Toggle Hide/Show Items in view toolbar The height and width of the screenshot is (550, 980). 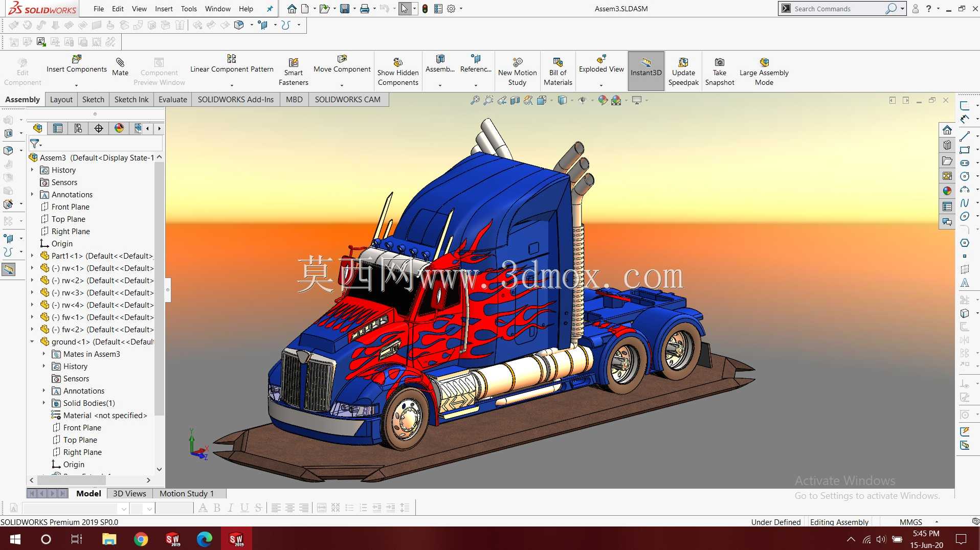click(582, 100)
